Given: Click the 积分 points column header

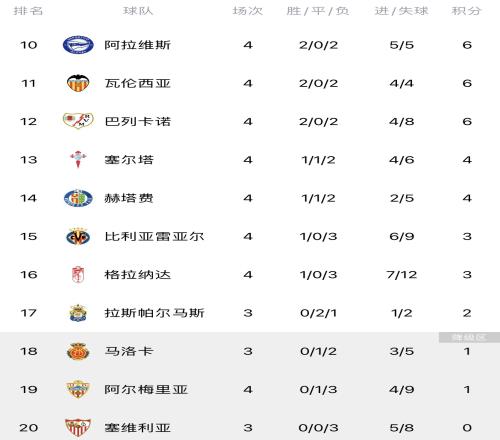Looking at the screenshot, I should [467, 11].
